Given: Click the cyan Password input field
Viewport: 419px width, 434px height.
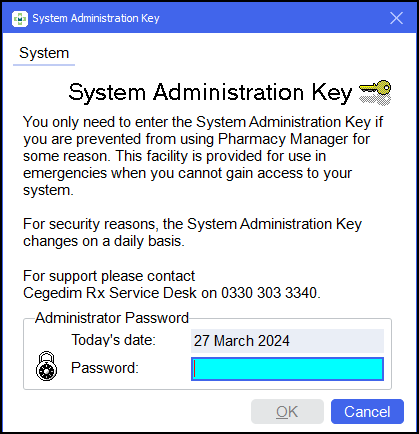Looking at the screenshot, I should point(287,369).
